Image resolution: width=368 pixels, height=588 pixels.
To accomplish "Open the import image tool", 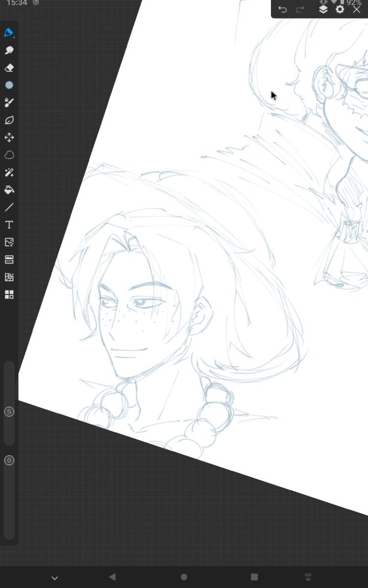I will (x=9, y=242).
